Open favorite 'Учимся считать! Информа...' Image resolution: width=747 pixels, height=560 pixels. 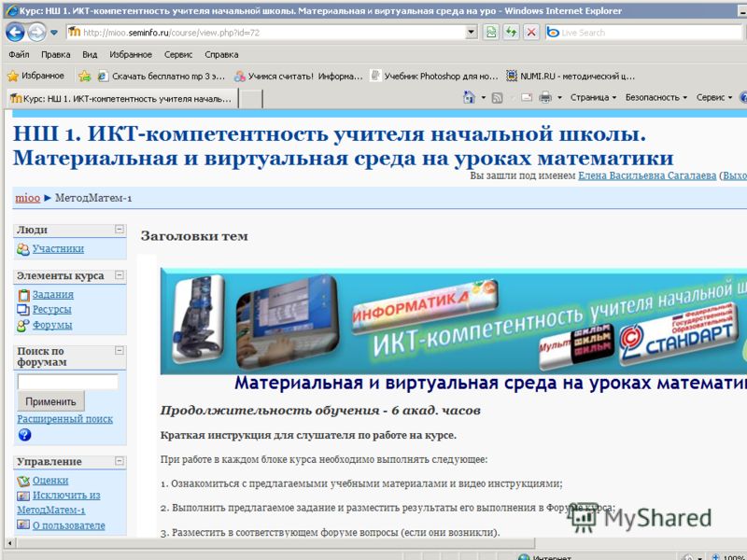click(299, 77)
